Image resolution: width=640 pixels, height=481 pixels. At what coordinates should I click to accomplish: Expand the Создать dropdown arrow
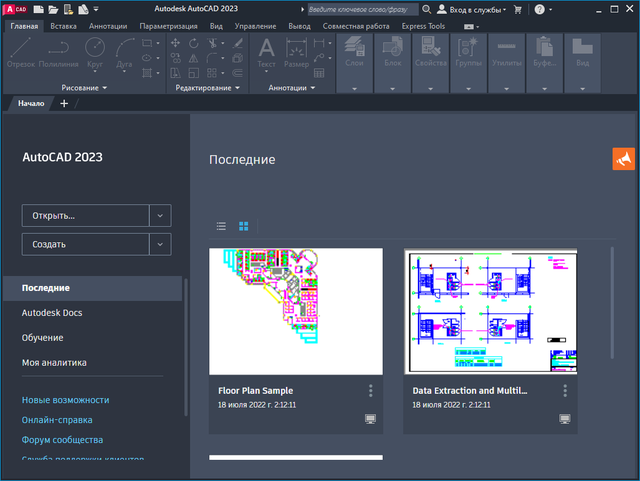click(160, 244)
